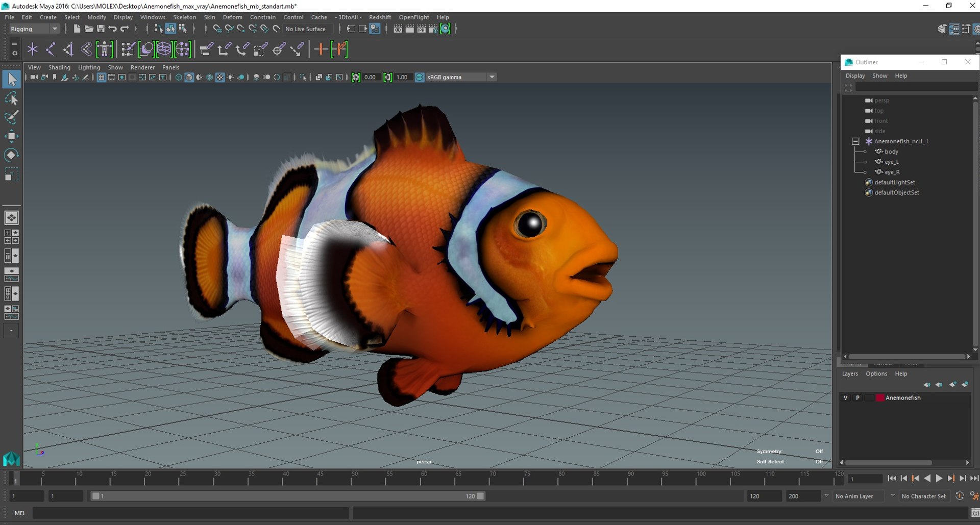Image resolution: width=980 pixels, height=525 pixels.
Task: Collapse the Anemonefish_ncl1_1 group
Action: click(855, 141)
